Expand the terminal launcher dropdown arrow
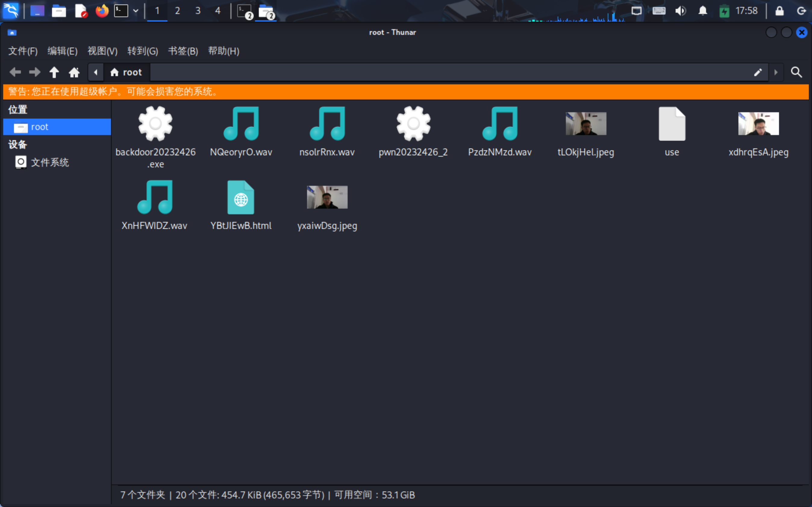 pos(136,11)
